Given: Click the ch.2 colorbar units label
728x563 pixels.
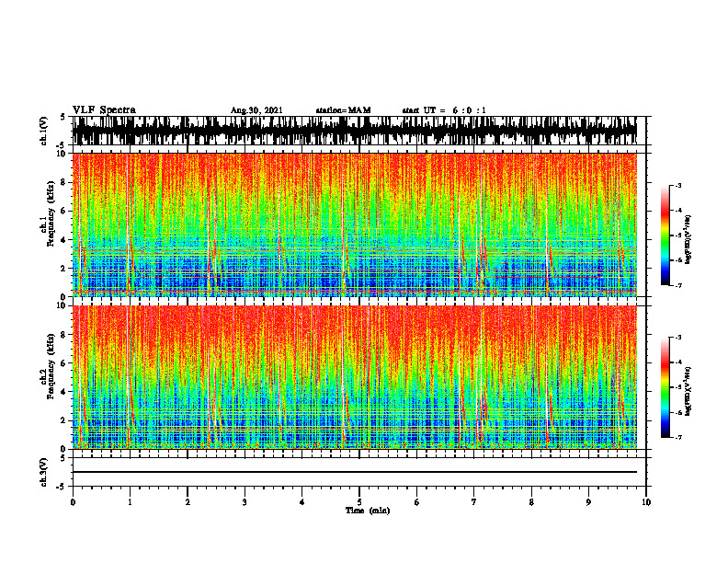Looking at the screenshot, I should (688, 391).
